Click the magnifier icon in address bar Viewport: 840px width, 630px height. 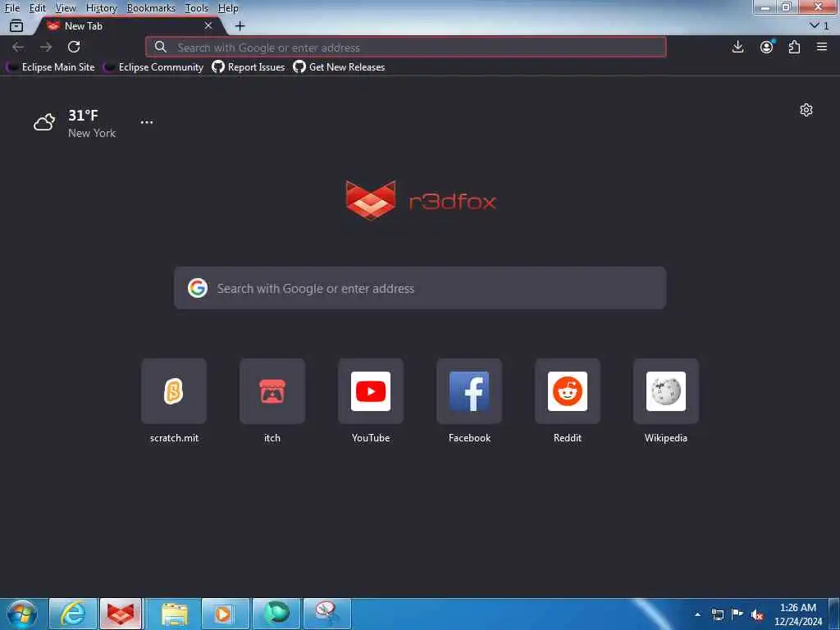click(x=160, y=47)
